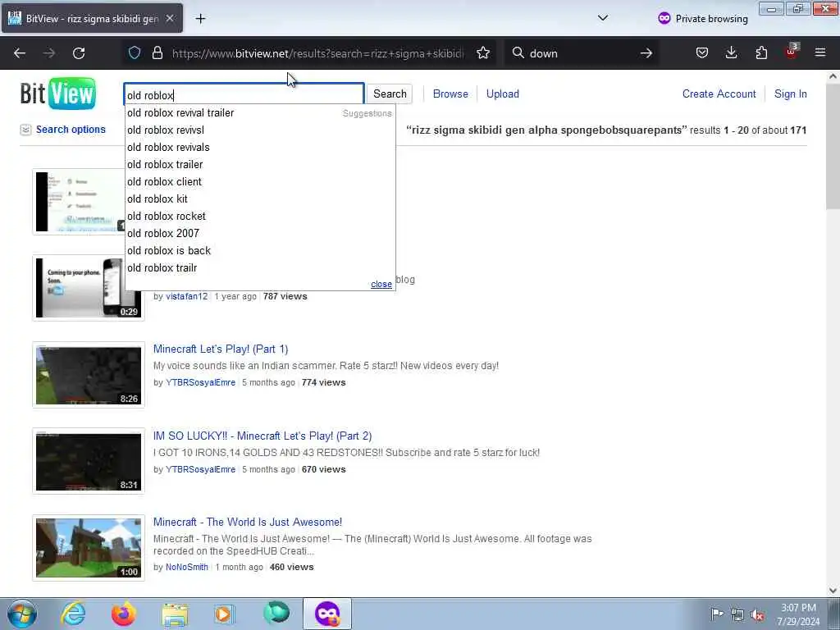Click the magnifier icon in search bar

(x=518, y=52)
